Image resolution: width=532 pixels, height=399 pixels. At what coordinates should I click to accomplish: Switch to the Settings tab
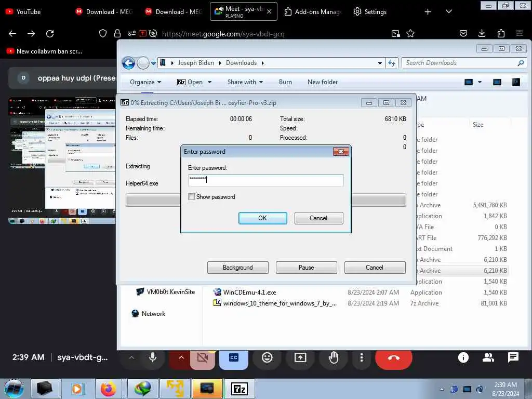[x=370, y=11]
